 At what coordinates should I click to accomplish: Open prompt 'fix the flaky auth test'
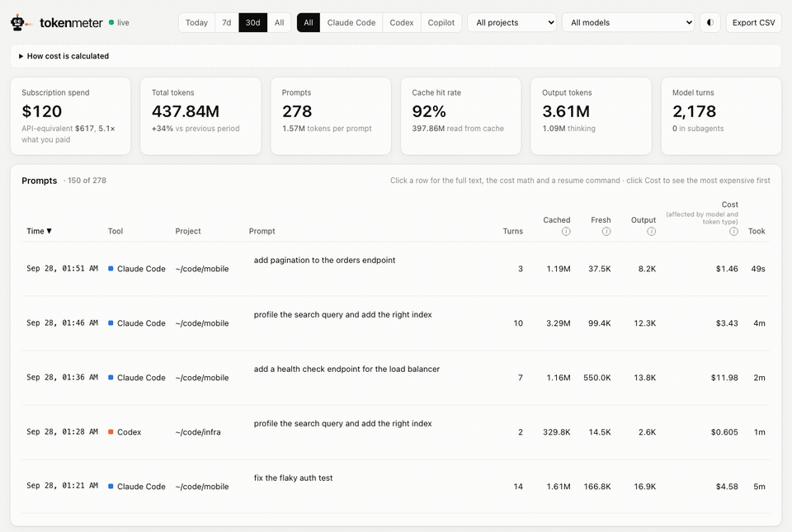(x=293, y=478)
